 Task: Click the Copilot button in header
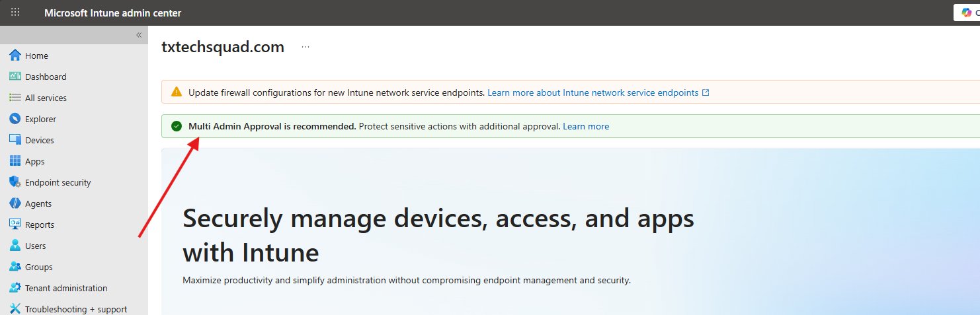point(967,13)
